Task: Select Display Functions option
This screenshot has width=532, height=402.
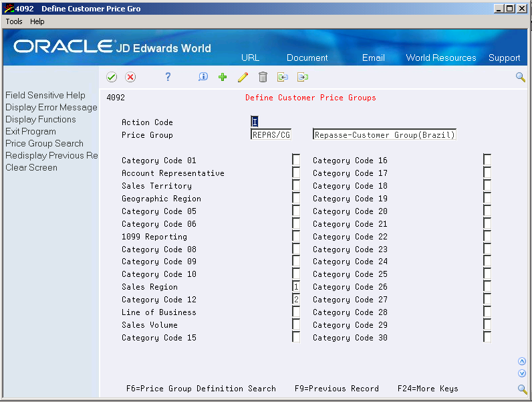Action: tap(41, 120)
